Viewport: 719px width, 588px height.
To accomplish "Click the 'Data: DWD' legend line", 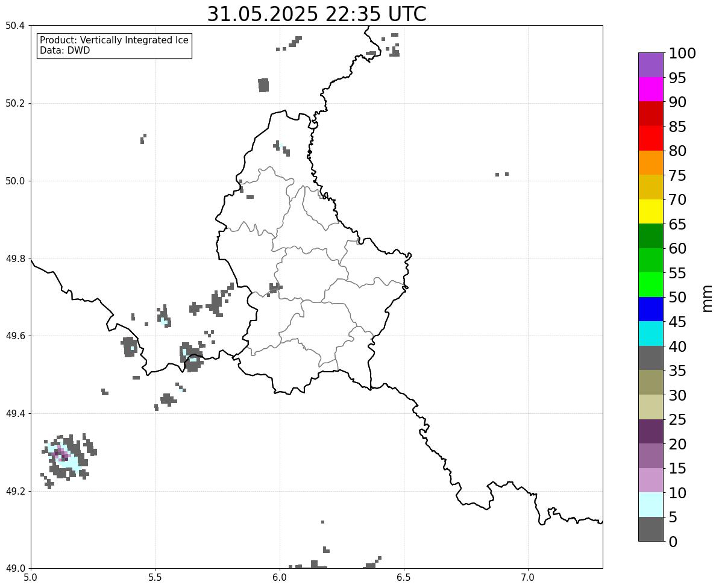I will click(x=64, y=51).
